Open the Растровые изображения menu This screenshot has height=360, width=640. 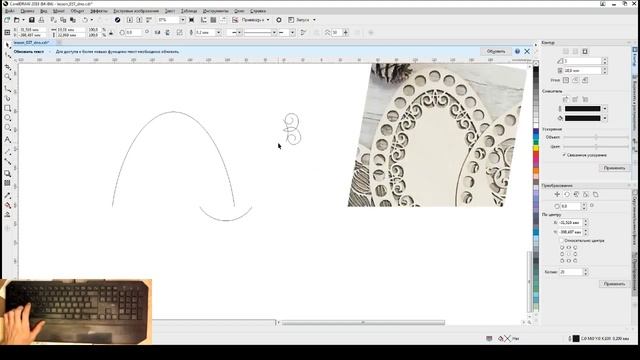[x=136, y=11]
